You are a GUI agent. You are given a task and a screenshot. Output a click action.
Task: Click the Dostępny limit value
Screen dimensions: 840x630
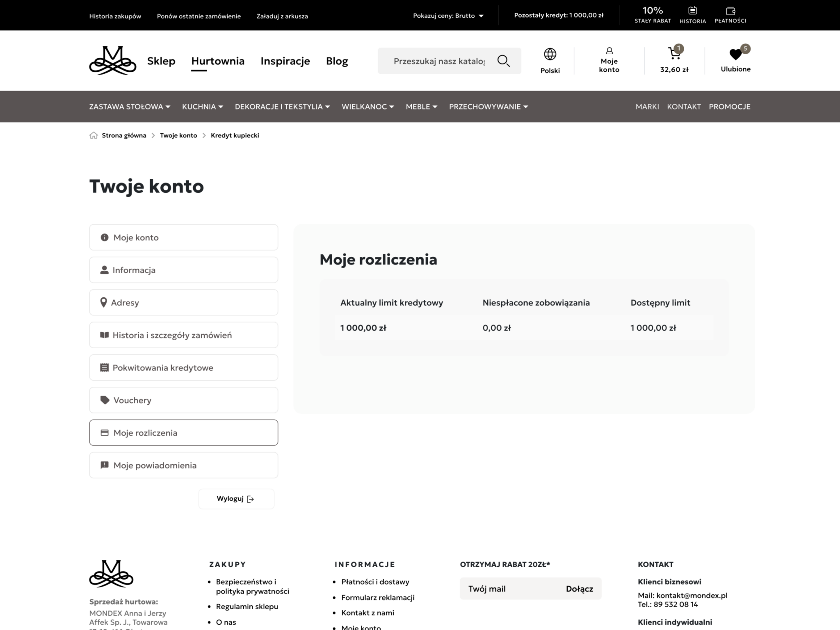point(653,328)
